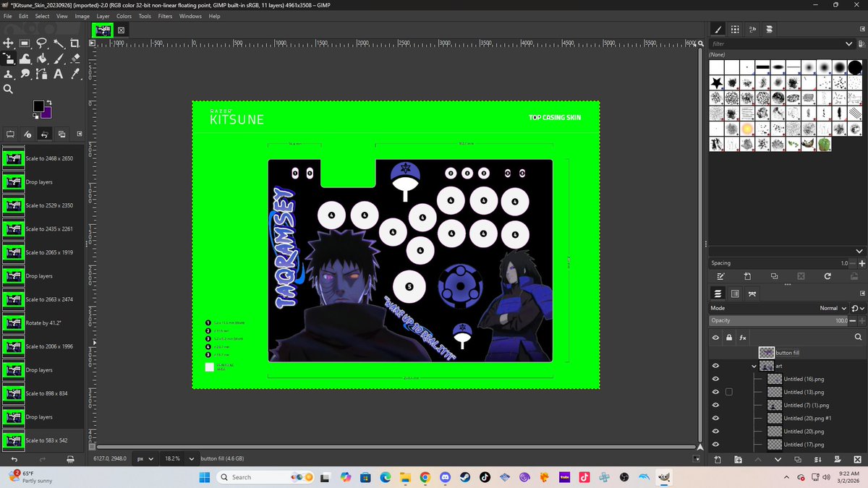Screen dimensions: 868x488
Task: Select the Zoom magnifier tool
Action: tap(9, 89)
